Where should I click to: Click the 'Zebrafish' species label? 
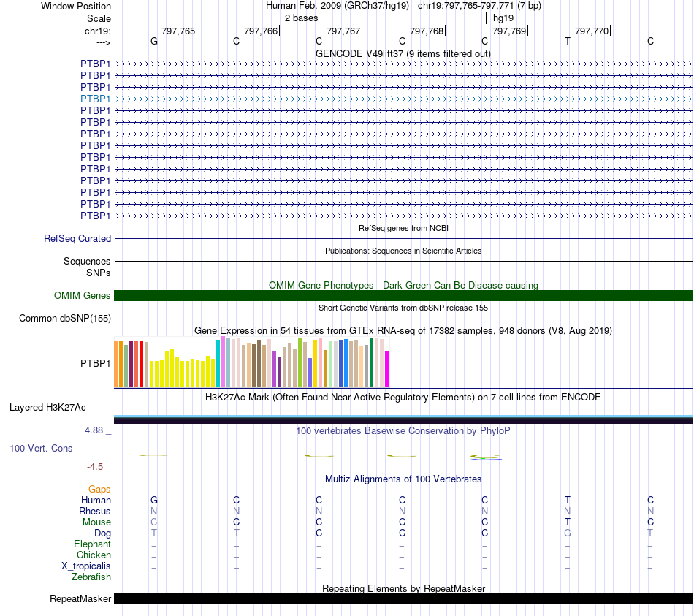point(91,577)
